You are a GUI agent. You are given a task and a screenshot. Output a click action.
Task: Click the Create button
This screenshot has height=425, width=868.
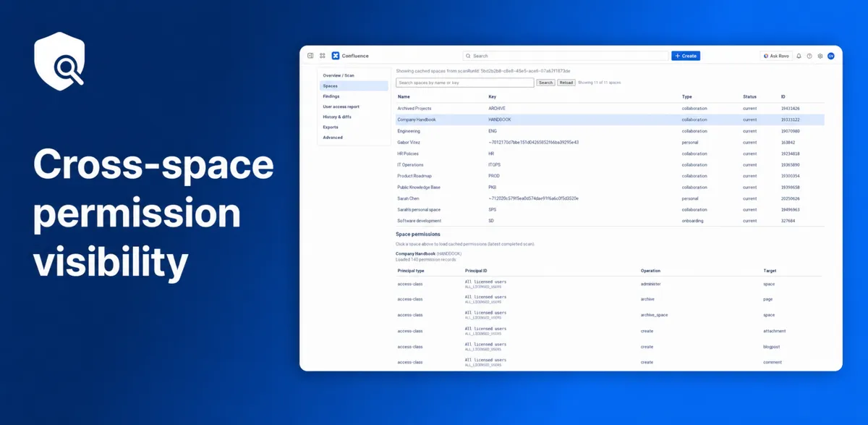tap(686, 56)
